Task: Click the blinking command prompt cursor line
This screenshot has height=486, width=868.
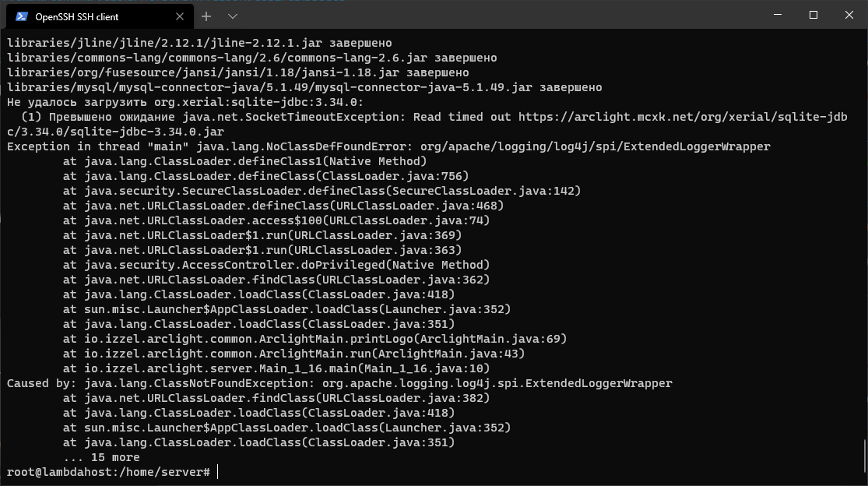Action: pyautogui.click(x=214, y=471)
